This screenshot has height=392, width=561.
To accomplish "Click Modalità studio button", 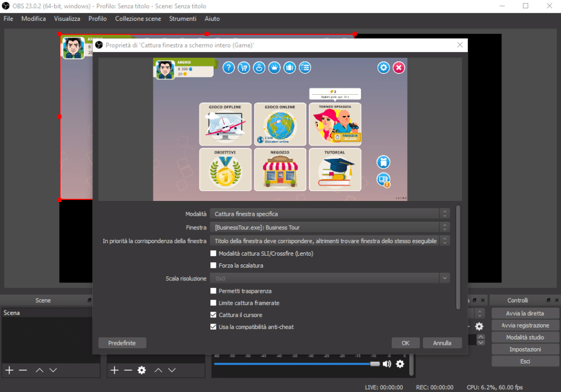I will pyautogui.click(x=525, y=337).
